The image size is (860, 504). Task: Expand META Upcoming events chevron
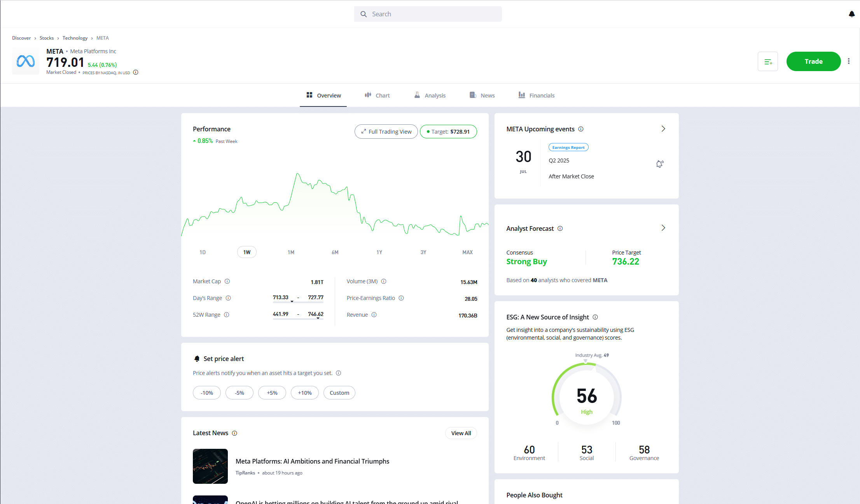pyautogui.click(x=663, y=129)
